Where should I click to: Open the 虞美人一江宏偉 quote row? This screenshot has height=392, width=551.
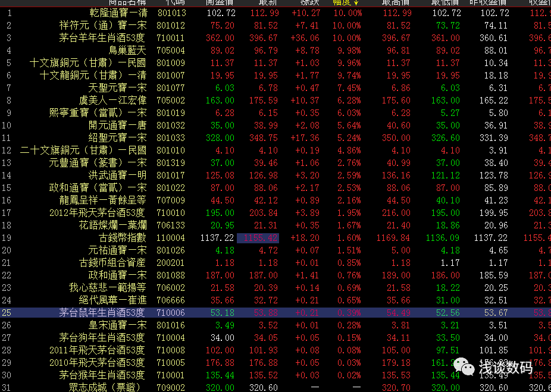(113, 101)
